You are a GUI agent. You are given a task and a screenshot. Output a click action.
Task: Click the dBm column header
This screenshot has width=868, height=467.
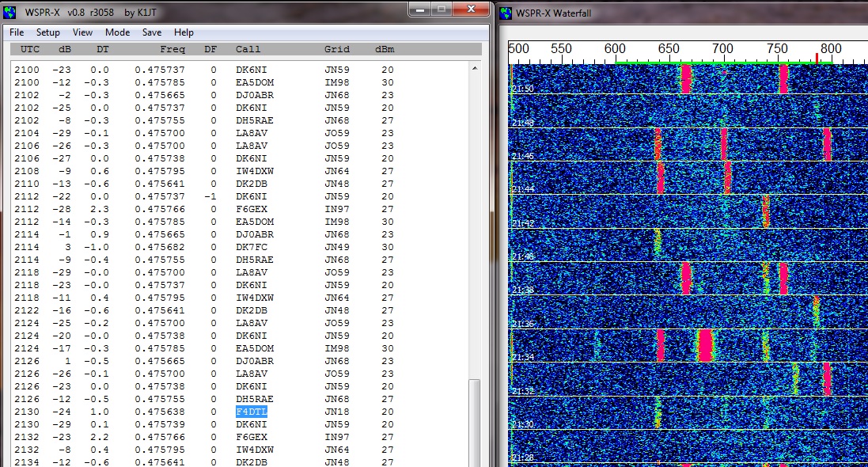[385, 49]
